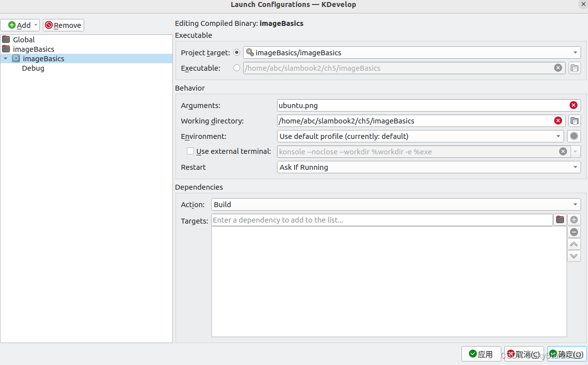
Task: Add the dependency to the targets list
Action: click(x=574, y=220)
